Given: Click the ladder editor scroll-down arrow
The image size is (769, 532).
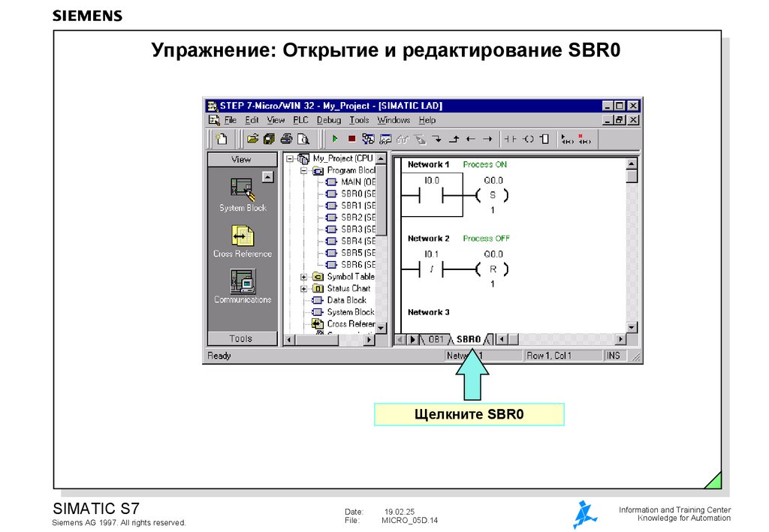Looking at the screenshot, I should point(632,327).
